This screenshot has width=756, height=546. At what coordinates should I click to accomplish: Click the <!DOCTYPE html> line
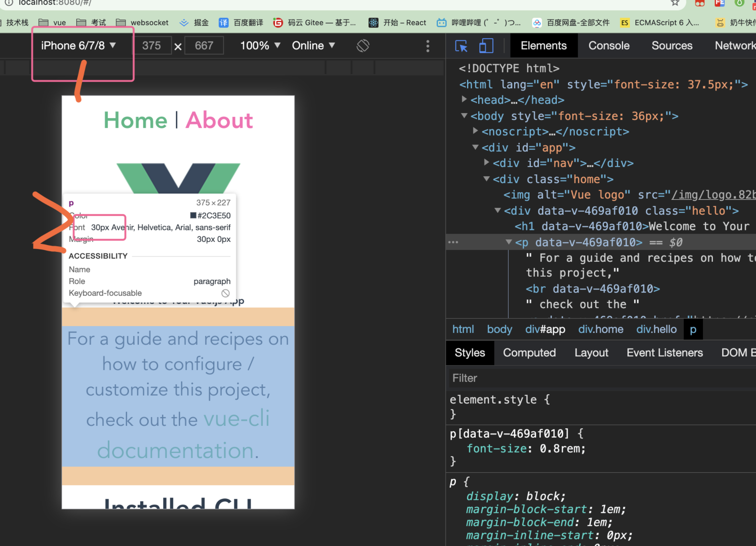509,68
